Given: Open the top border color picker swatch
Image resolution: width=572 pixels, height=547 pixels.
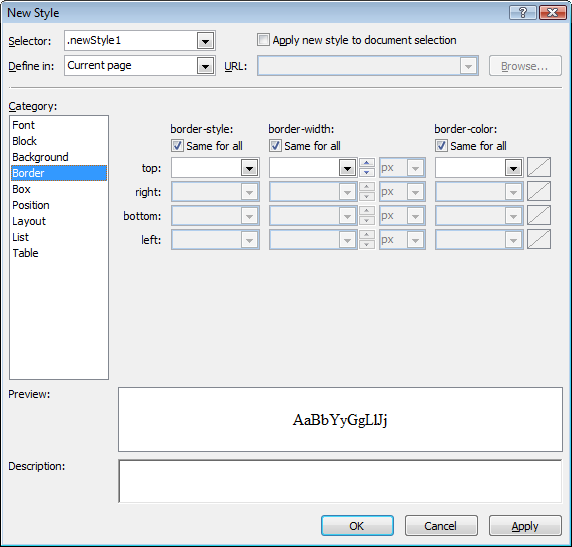Looking at the screenshot, I should (539, 168).
